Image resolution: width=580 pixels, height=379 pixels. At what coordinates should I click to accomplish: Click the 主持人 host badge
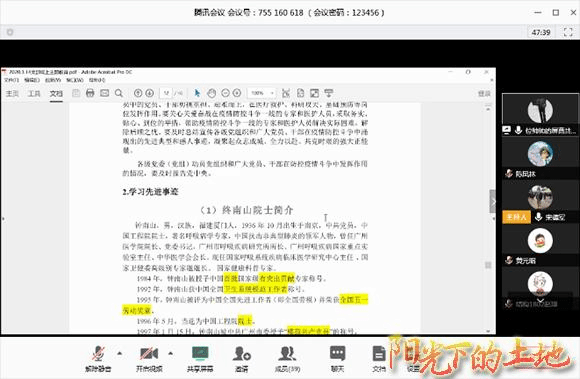[x=516, y=217]
